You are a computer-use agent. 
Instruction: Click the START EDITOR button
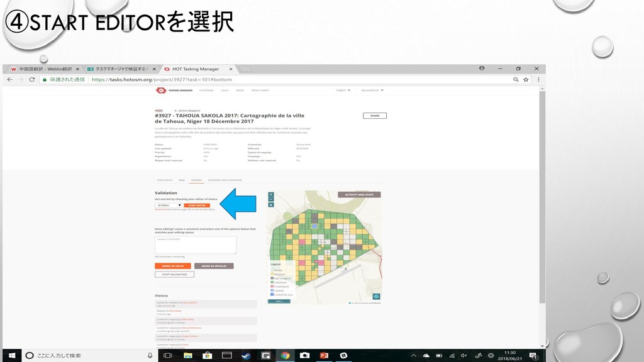point(197,206)
